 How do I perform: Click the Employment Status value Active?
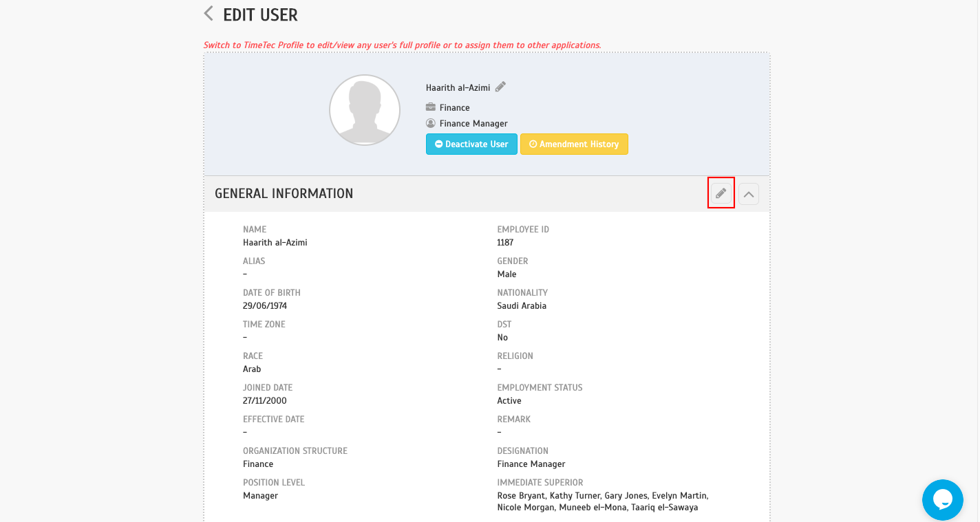pyautogui.click(x=509, y=400)
